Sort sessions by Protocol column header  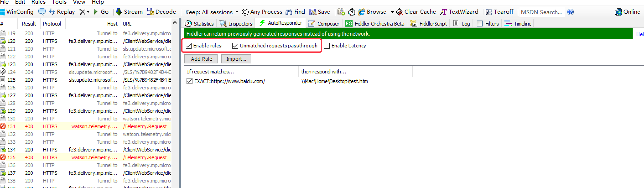[x=52, y=24]
